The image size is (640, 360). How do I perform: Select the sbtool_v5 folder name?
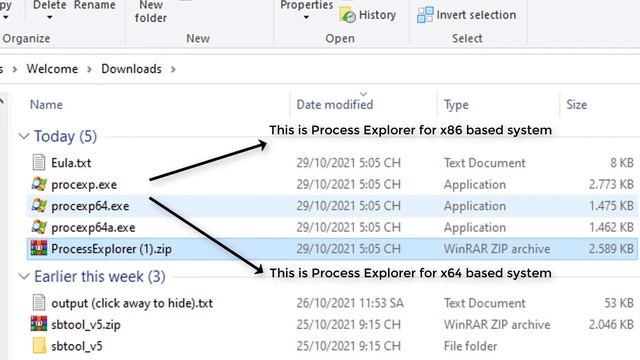77,346
